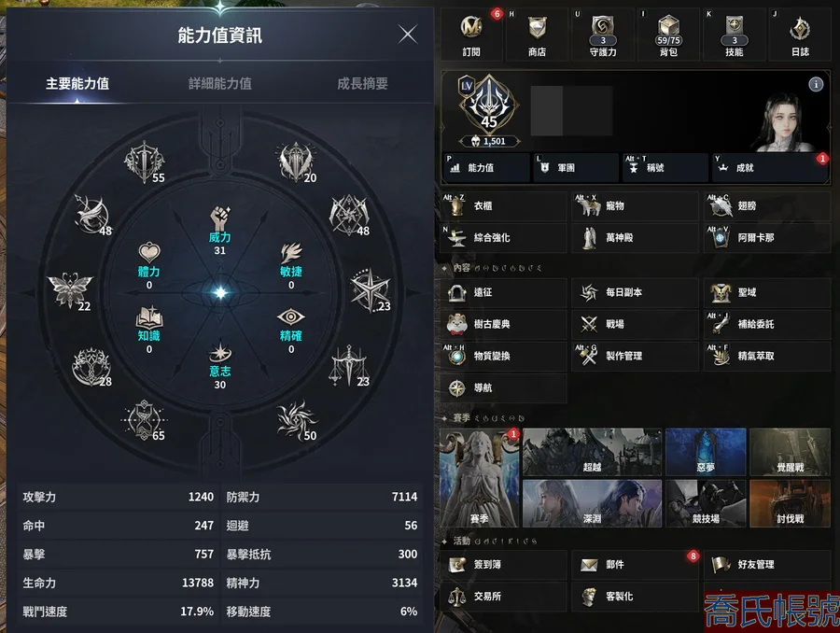Viewport: 840px width, 633px height.
Task: Close the 能力值資訊 panel
Action: coord(408,35)
